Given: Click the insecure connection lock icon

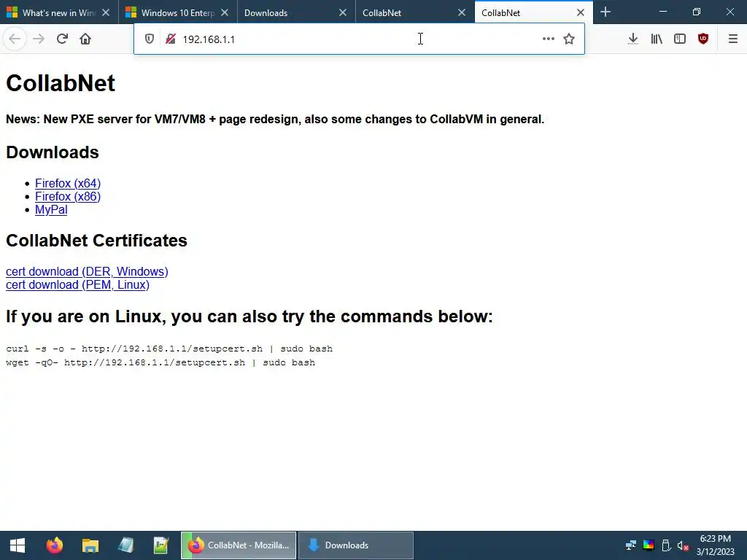Looking at the screenshot, I should click(x=171, y=39).
